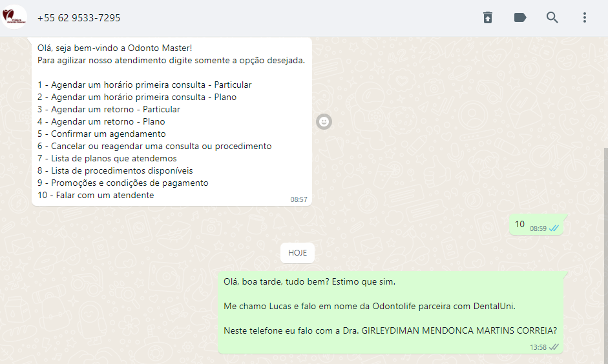The height and width of the screenshot is (364, 608).
Task: Click the sent "10" message bubble
Action: tap(537, 225)
